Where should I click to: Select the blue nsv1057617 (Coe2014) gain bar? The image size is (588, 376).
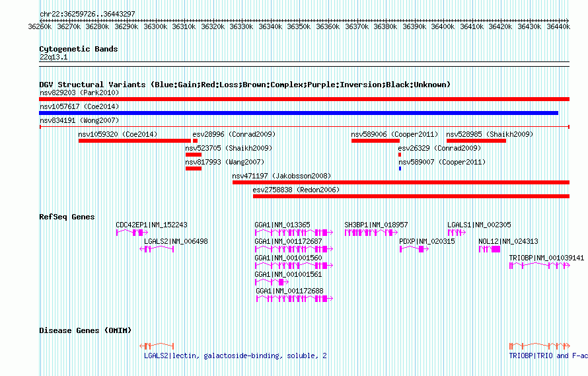coord(299,113)
